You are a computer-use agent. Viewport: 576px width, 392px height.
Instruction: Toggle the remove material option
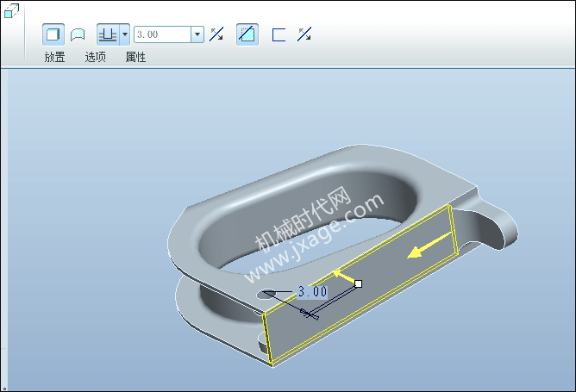pyautogui.click(x=247, y=34)
